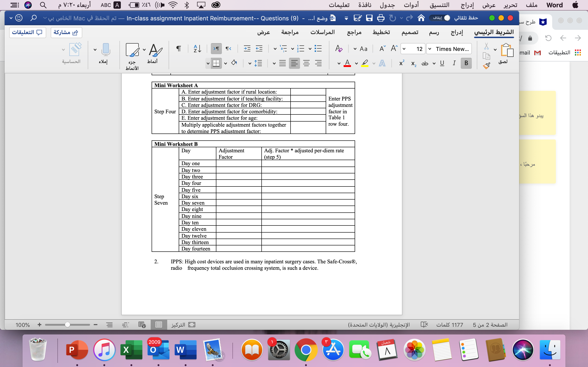Viewport: 588px width, 367px height.
Task: Adjust the zoom slider at bottom left
Action: [68, 325]
